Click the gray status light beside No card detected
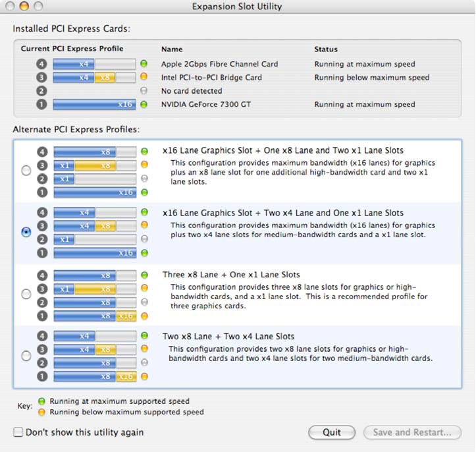Viewport: 476px width, 452px height. (x=144, y=90)
